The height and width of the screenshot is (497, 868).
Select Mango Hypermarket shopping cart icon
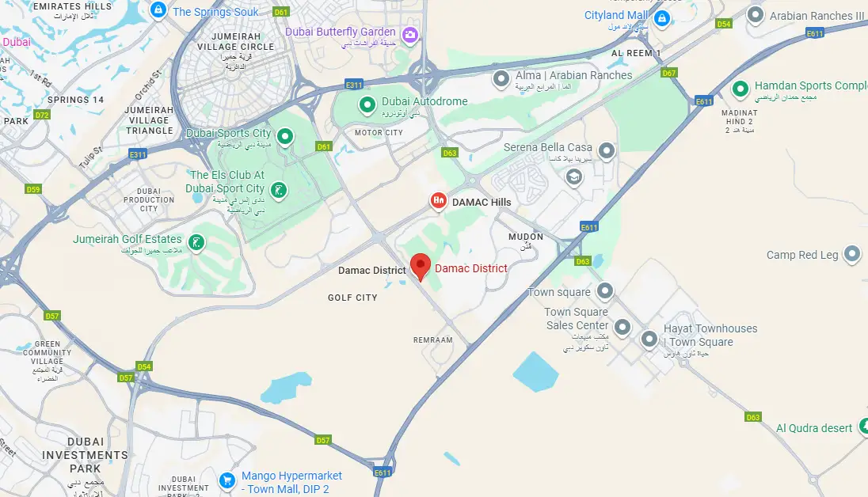tap(227, 481)
